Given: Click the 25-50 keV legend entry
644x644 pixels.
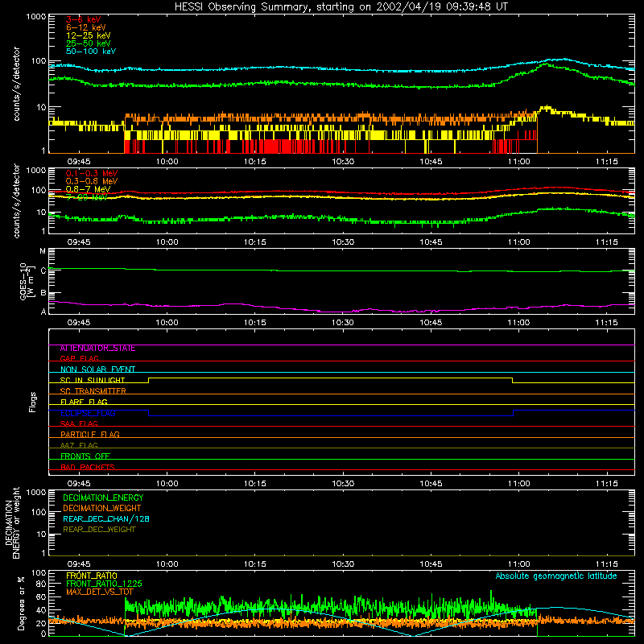Looking at the screenshot, I should [89, 43].
